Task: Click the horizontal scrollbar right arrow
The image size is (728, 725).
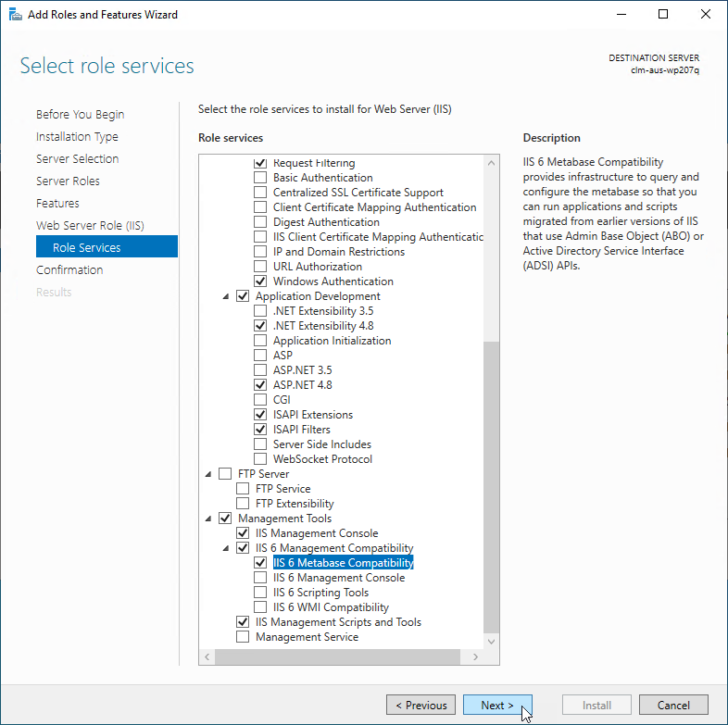Action: (475, 656)
